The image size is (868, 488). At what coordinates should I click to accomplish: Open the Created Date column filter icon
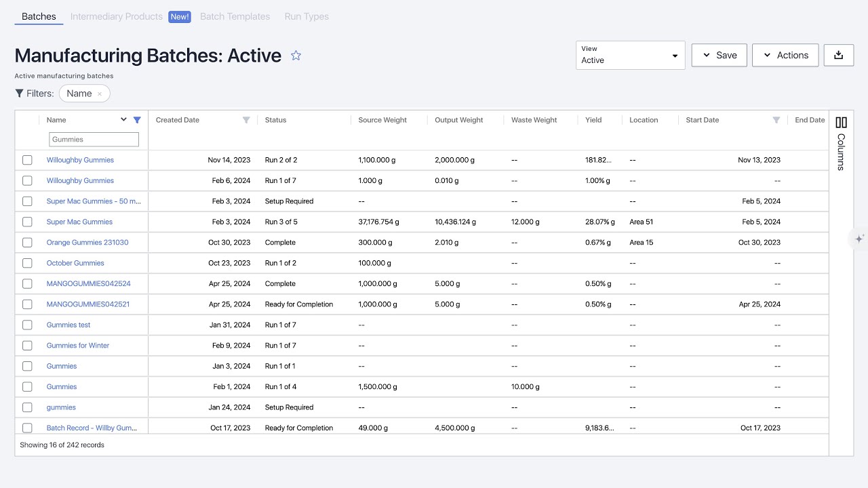(246, 120)
